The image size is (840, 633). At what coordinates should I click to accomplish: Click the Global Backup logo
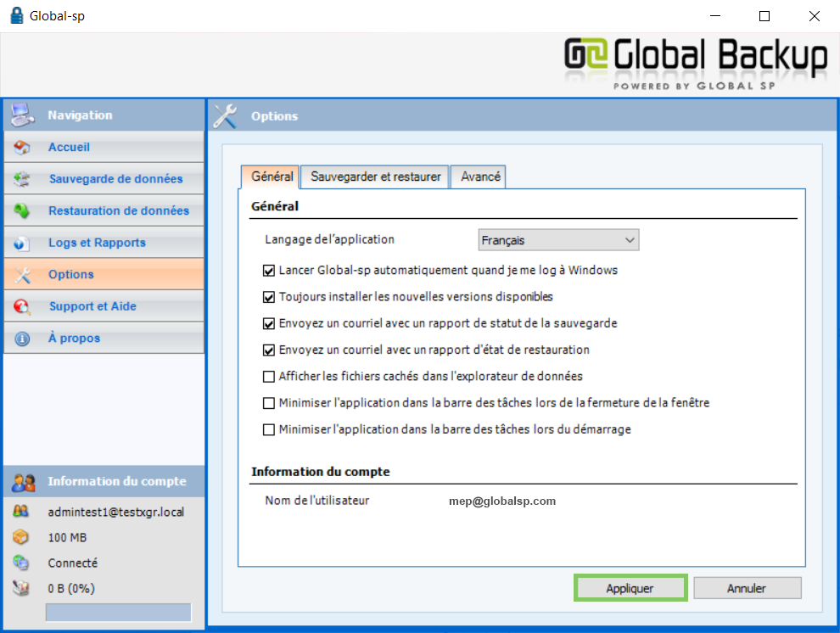[x=696, y=62]
